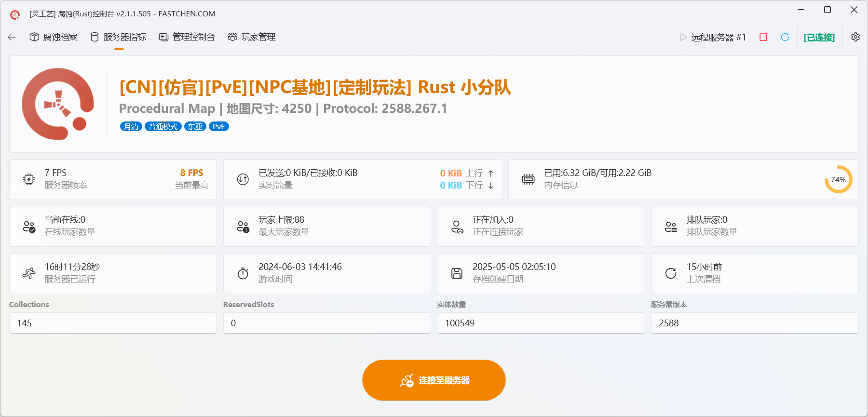Open the 腐蚀档案 tab
The height and width of the screenshot is (417, 868).
pyautogui.click(x=54, y=37)
